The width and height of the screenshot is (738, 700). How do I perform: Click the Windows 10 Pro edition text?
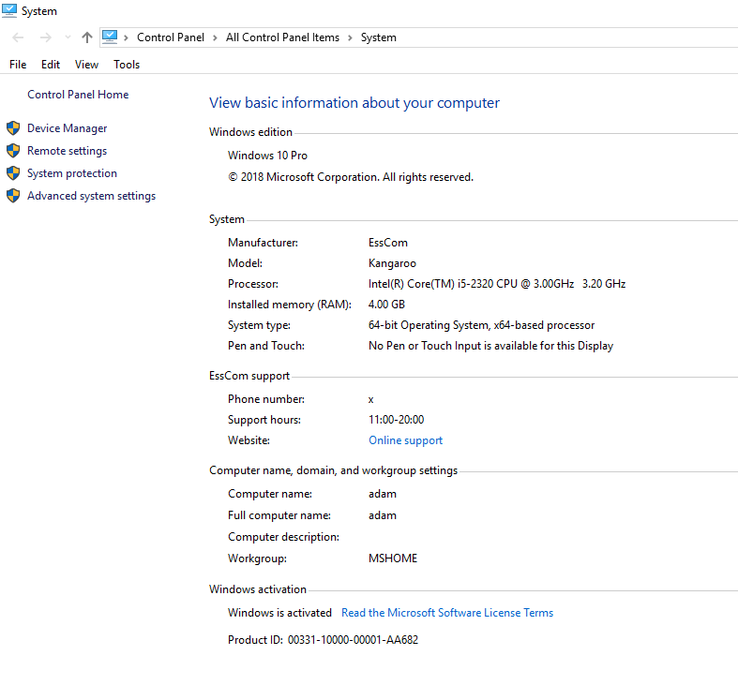[x=267, y=156]
